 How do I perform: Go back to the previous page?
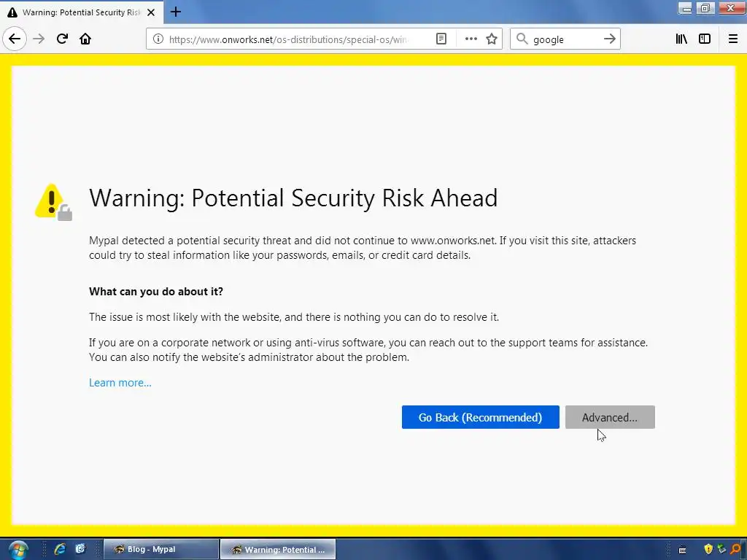[x=15, y=39]
